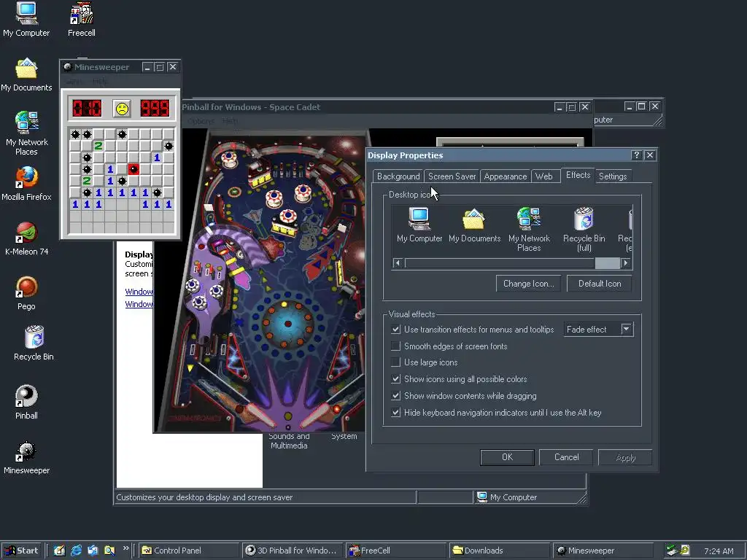Viewport: 747px width, 560px height.
Task: Switch to Control Panel taskbar button
Action: click(189, 551)
